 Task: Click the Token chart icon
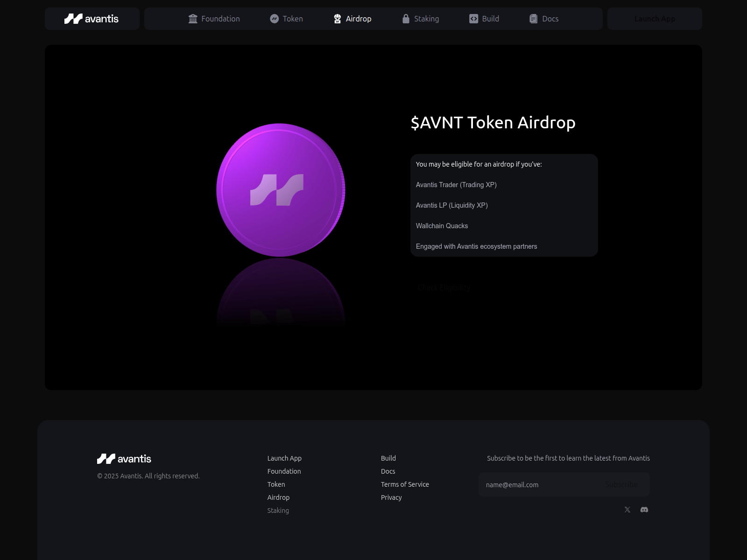point(275,19)
